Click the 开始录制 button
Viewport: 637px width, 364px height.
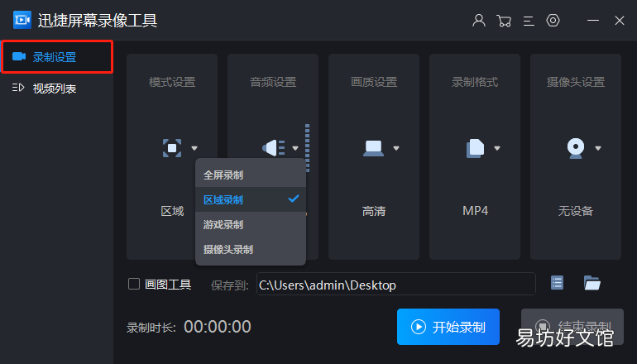[448, 327]
